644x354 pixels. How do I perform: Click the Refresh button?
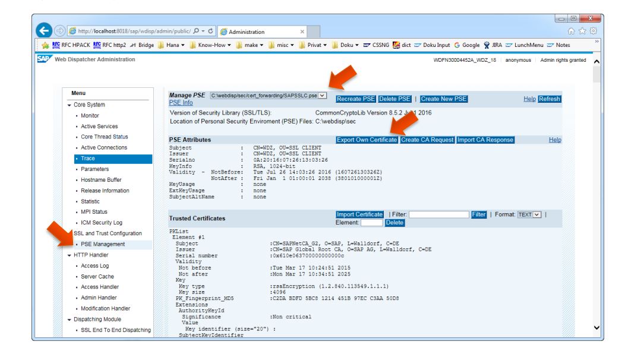click(x=550, y=99)
